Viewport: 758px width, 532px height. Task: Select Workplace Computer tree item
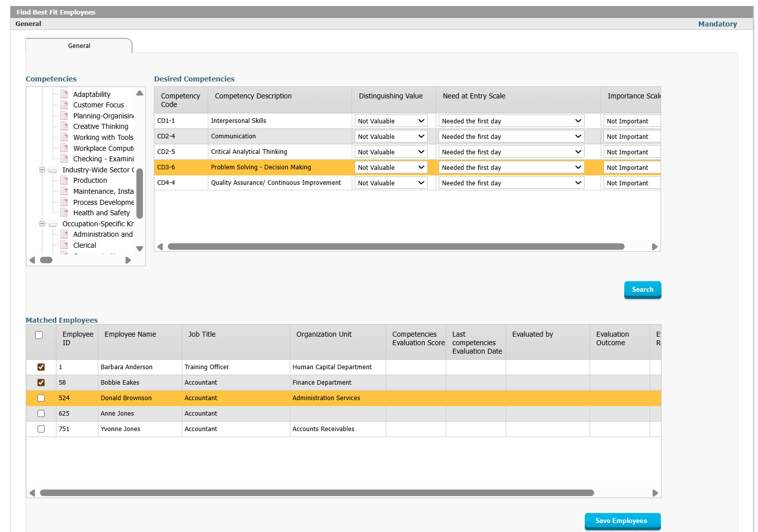104,148
